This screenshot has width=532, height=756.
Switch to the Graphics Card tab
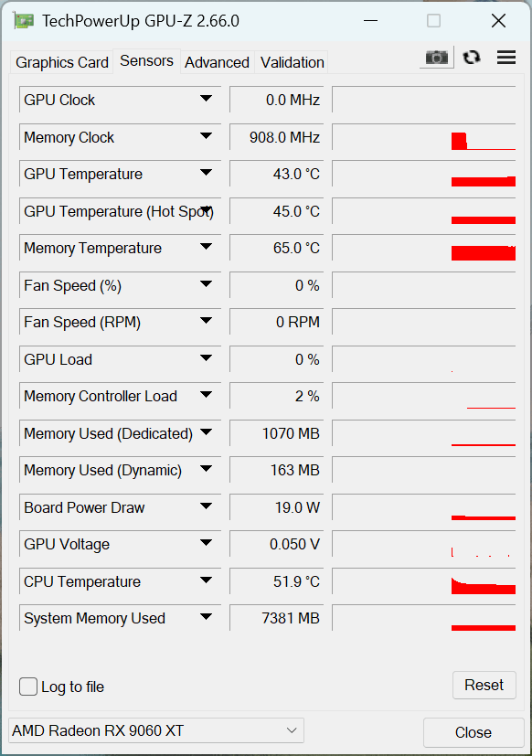click(x=62, y=62)
